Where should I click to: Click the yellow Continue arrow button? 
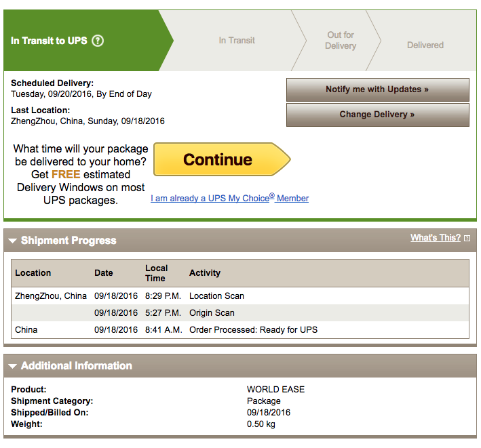click(222, 159)
